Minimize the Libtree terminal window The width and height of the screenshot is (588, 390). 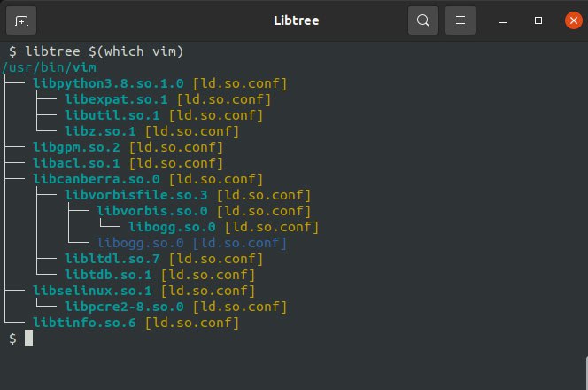tap(503, 19)
